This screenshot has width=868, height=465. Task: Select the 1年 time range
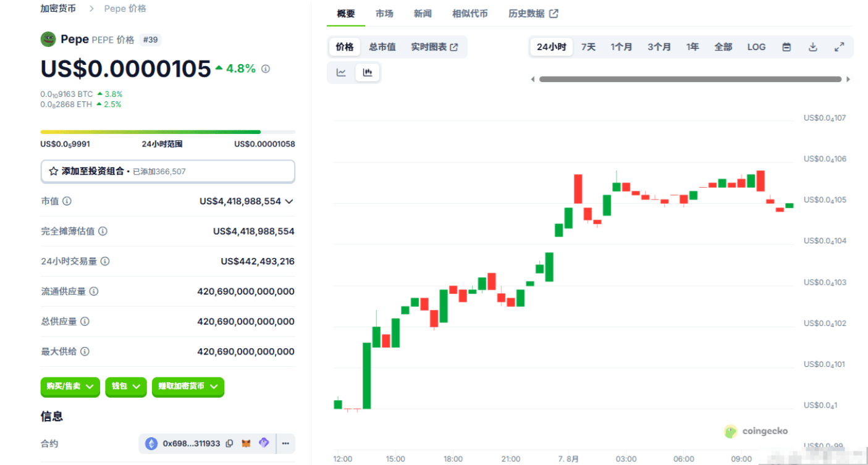coord(693,47)
